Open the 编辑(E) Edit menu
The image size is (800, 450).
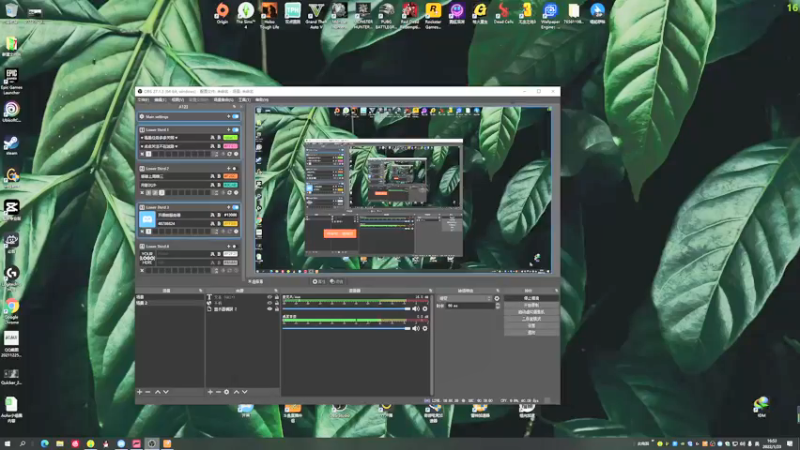click(x=160, y=100)
